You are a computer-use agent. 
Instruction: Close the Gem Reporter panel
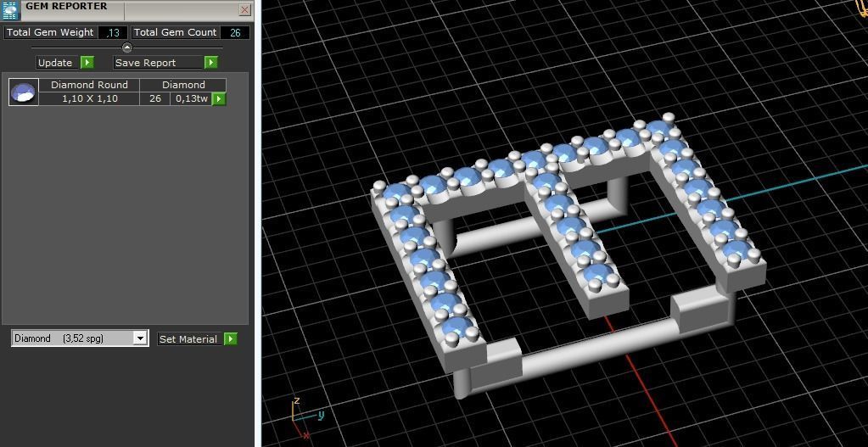(x=244, y=9)
